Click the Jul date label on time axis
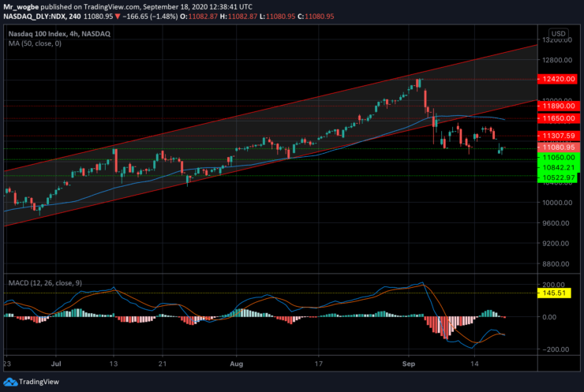Screen dimensions: 584x392 56,364
